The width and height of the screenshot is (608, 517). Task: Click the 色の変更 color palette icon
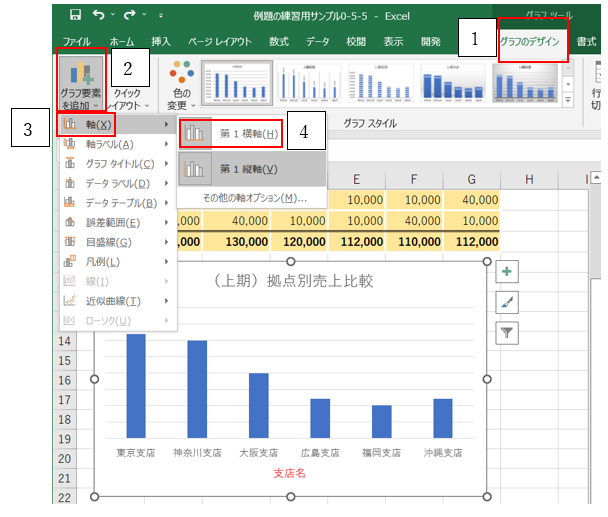(x=180, y=73)
